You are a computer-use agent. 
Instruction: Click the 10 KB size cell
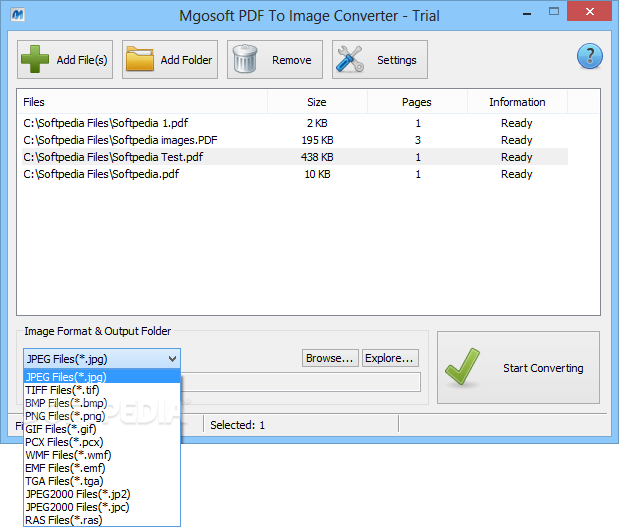tap(317, 174)
